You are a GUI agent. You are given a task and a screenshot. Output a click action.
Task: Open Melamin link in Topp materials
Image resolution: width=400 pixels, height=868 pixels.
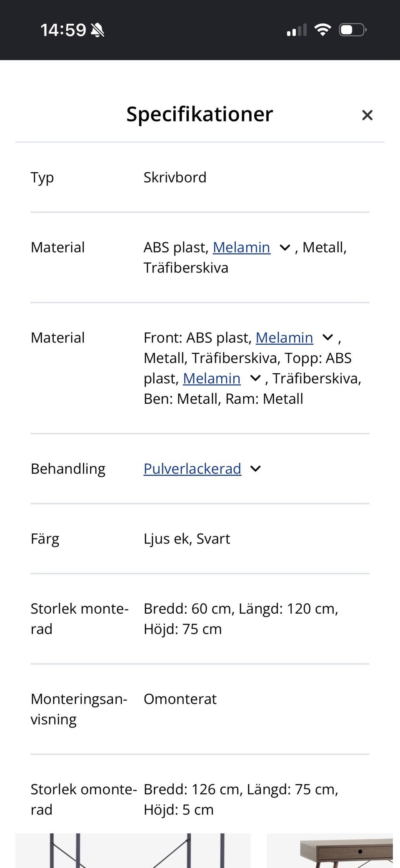point(212,378)
